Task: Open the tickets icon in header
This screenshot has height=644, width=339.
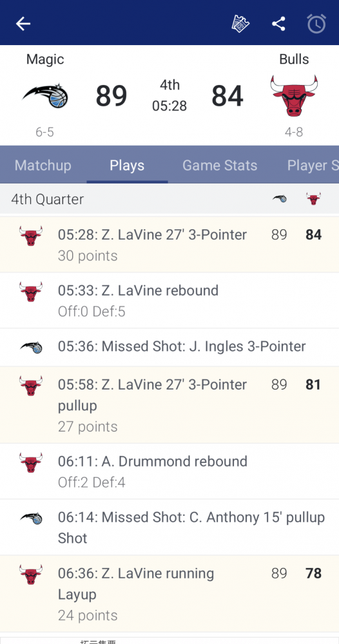Action: pyautogui.click(x=240, y=24)
